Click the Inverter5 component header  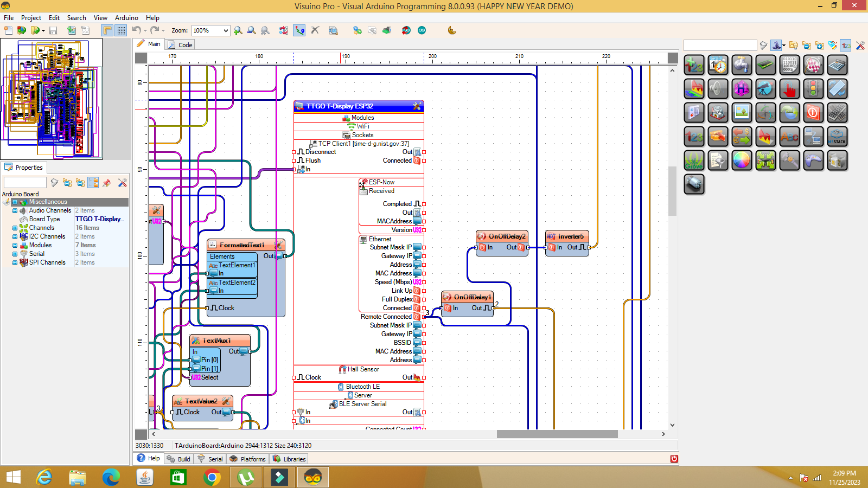(567, 236)
